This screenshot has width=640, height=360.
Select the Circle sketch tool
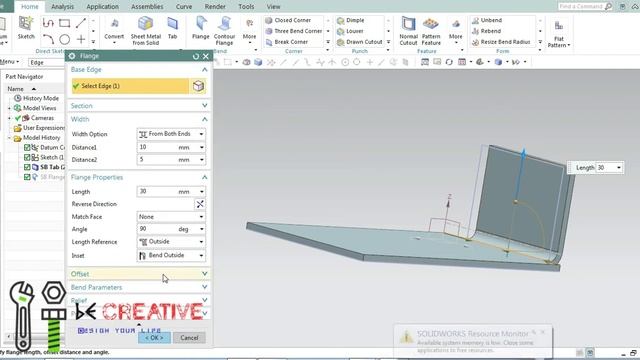coord(64,40)
